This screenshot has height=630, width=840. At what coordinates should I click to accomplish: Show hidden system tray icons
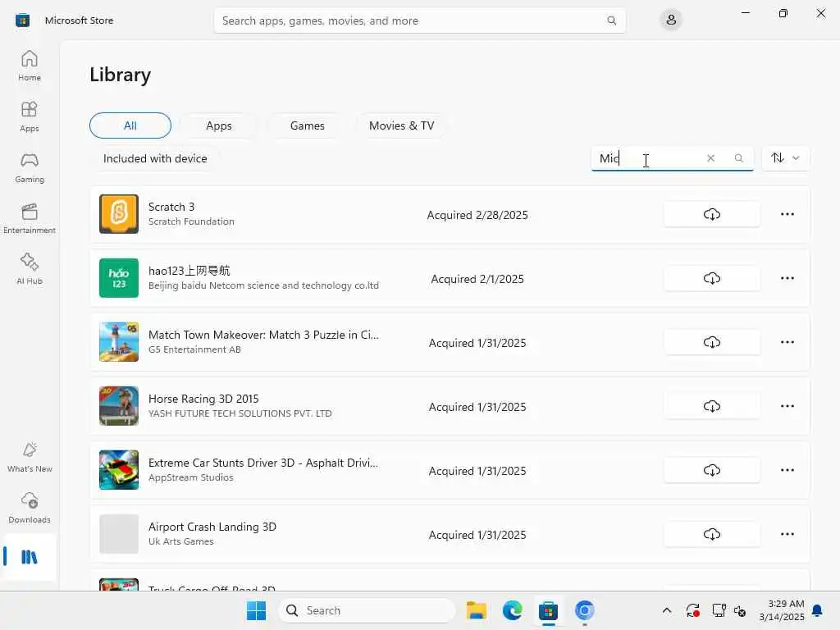[x=666, y=610]
